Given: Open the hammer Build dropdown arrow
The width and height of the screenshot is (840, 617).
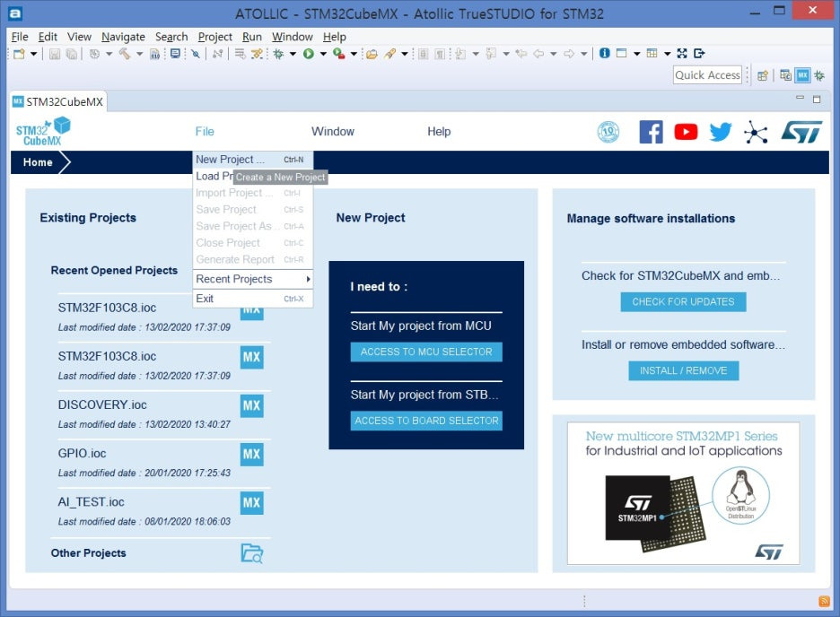Looking at the screenshot, I should point(139,54).
